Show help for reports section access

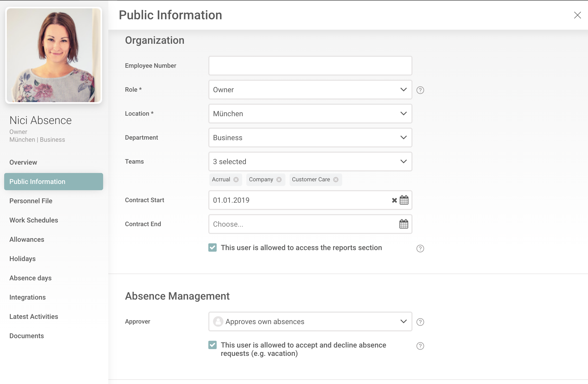[x=420, y=249]
